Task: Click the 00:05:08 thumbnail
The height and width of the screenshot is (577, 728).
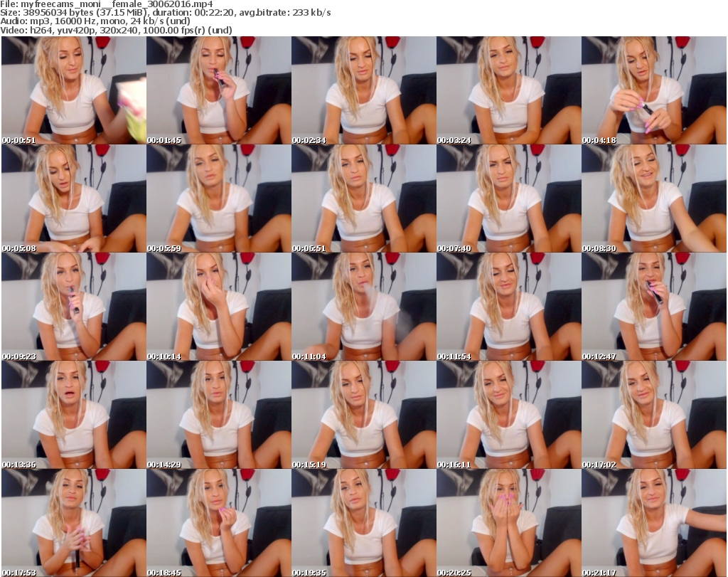Action: point(73,198)
